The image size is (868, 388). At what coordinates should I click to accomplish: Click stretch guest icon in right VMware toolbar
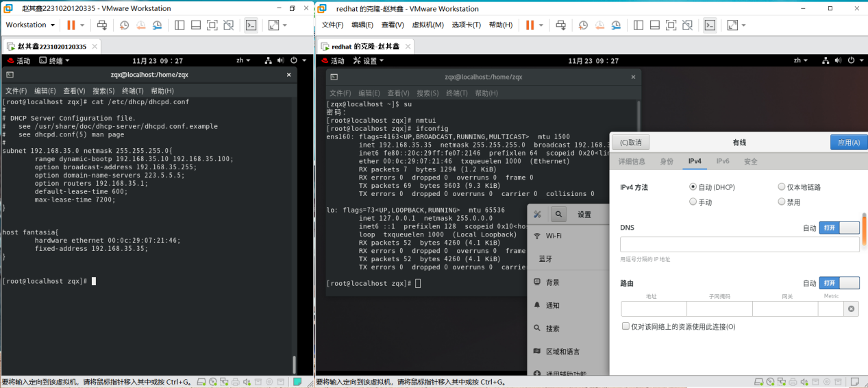tap(732, 25)
